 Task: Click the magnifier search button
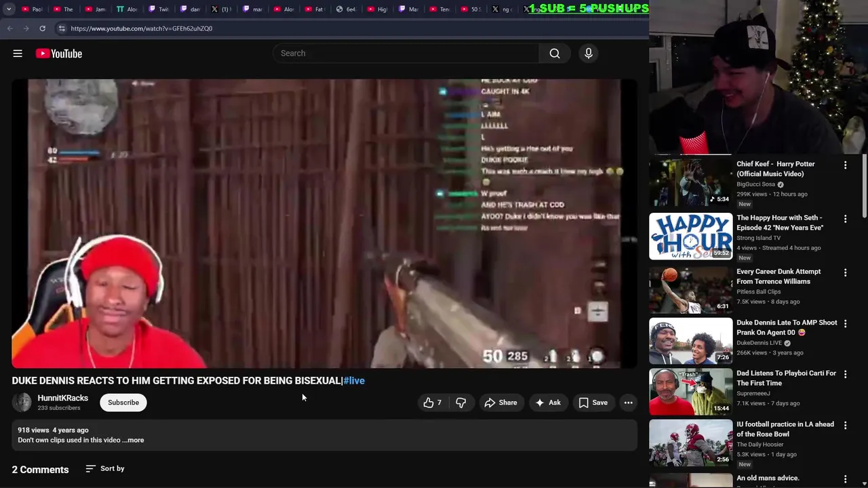(555, 54)
